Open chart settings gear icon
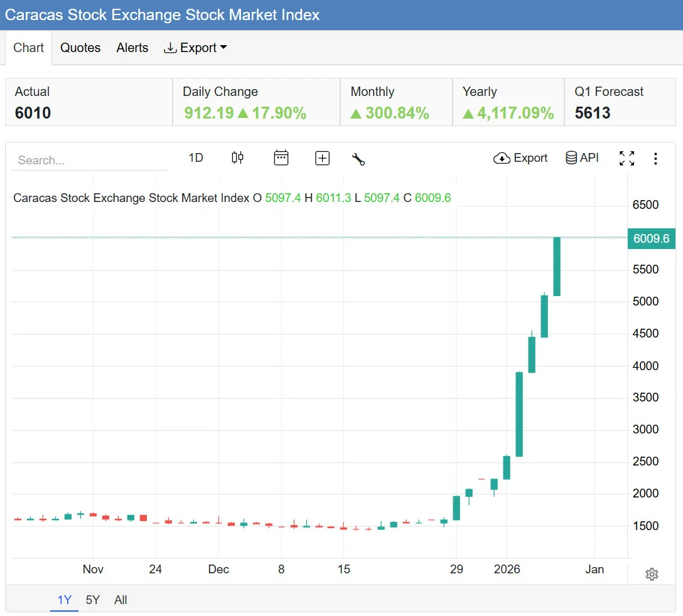The height and width of the screenshot is (616, 683). (x=652, y=574)
